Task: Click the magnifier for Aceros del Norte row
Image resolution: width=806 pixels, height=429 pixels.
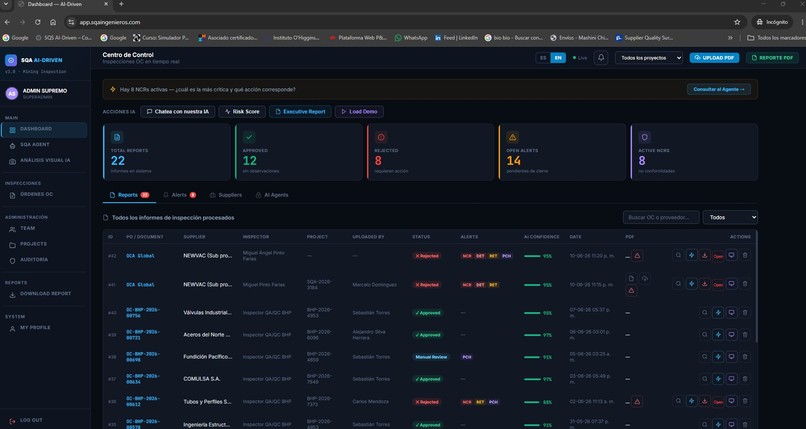Action: pos(705,334)
